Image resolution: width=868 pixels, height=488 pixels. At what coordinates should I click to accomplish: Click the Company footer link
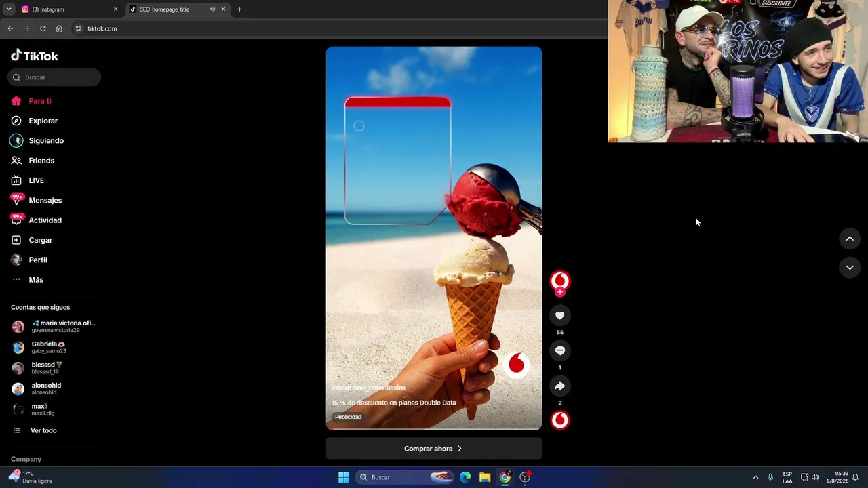pos(26,460)
